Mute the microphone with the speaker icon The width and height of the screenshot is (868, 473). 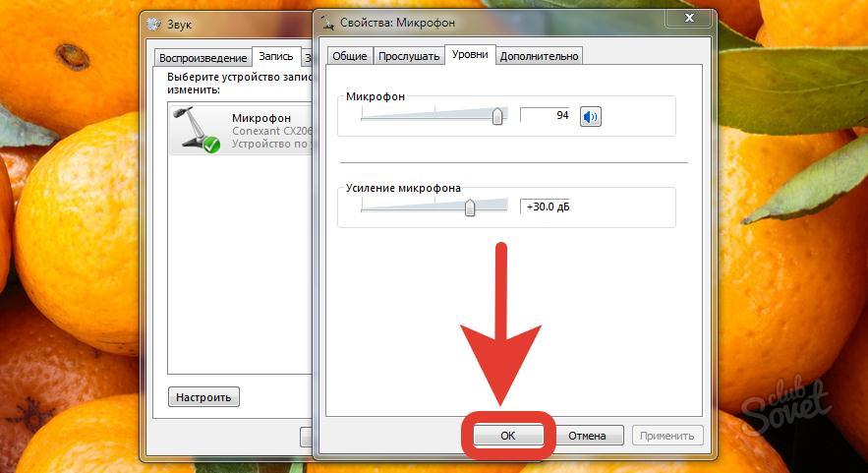coord(591,116)
